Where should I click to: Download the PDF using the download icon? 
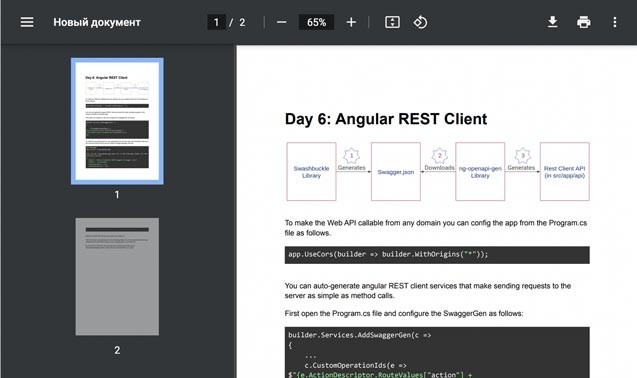coord(552,22)
